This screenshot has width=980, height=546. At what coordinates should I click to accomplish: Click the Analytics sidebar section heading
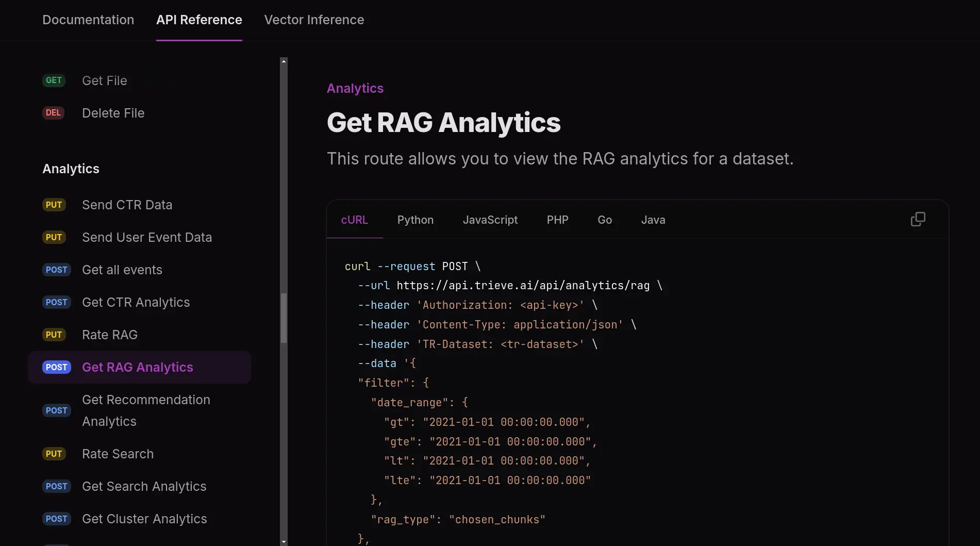click(x=71, y=169)
